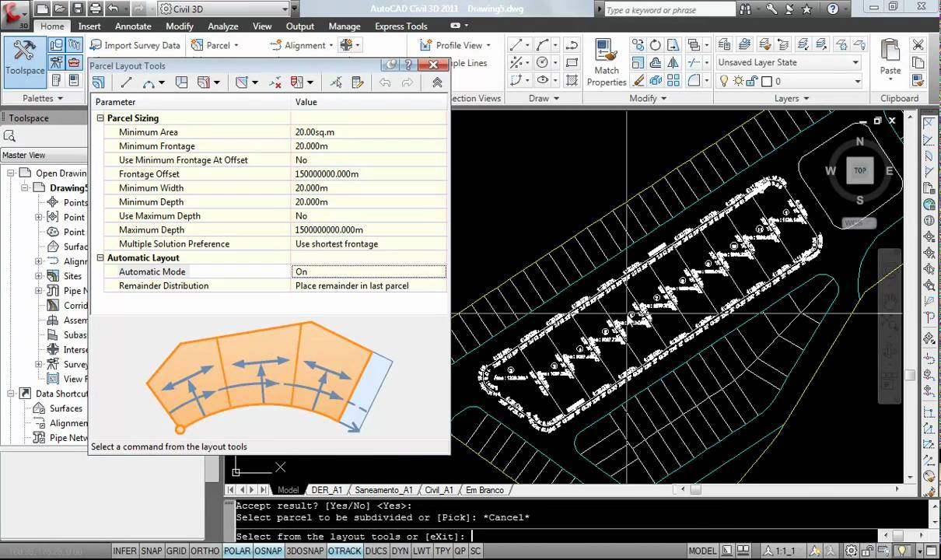The image size is (941, 560).
Task: Click the Draw Tangent-Tangent curve tool icon
Action: pyautogui.click(x=149, y=82)
